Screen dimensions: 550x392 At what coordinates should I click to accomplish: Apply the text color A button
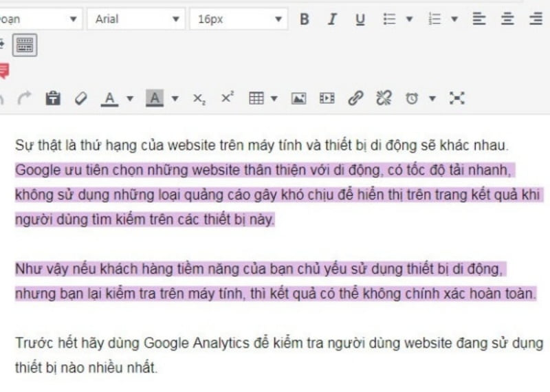pyautogui.click(x=109, y=98)
